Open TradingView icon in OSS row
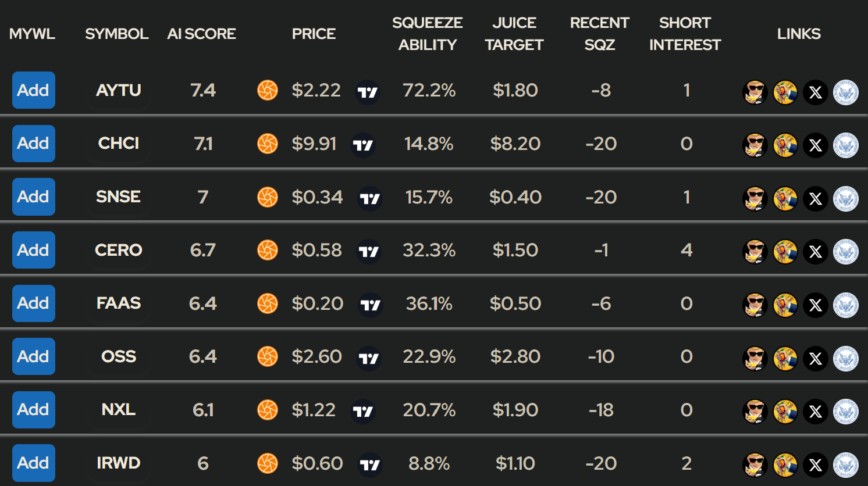The image size is (868, 486). coord(369,358)
